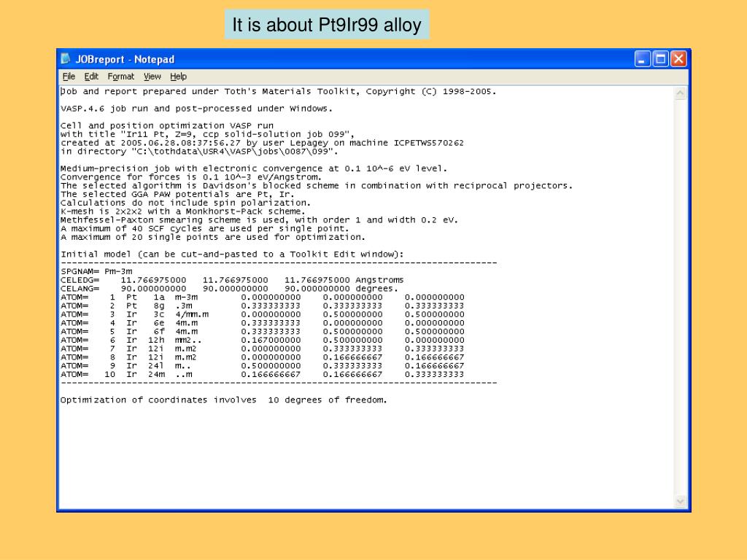Screen dimensions: 747x560
Task: Click the ATOM= 10 Ir 24m row
Action: pyautogui.click(x=263, y=374)
